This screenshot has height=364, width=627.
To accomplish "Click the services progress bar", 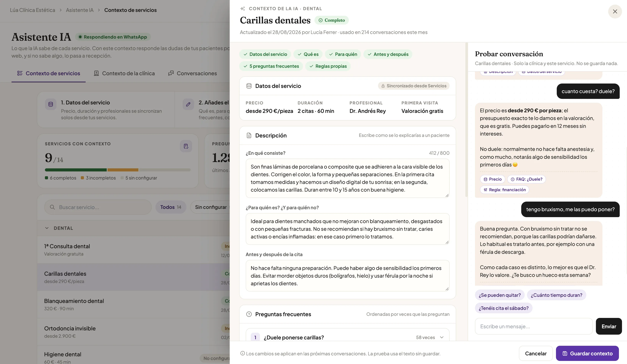I will coord(118,170).
